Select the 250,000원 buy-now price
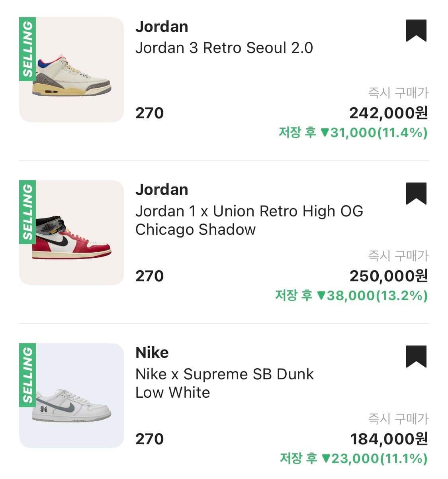This screenshot has width=448, height=479. (388, 276)
